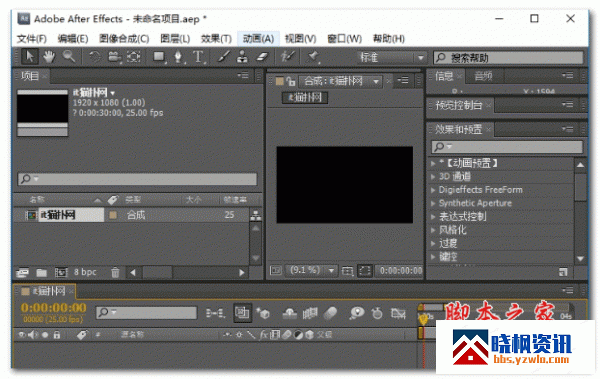The height and width of the screenshot is (379, 600).
Task: Expand the 动画预置 effects category
Action: tap(433, 163)
